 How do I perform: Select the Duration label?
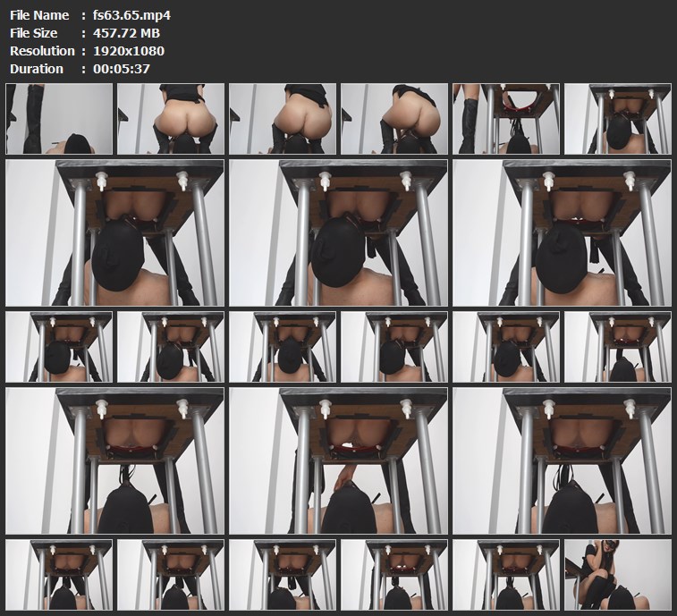[x=36, y=69]
